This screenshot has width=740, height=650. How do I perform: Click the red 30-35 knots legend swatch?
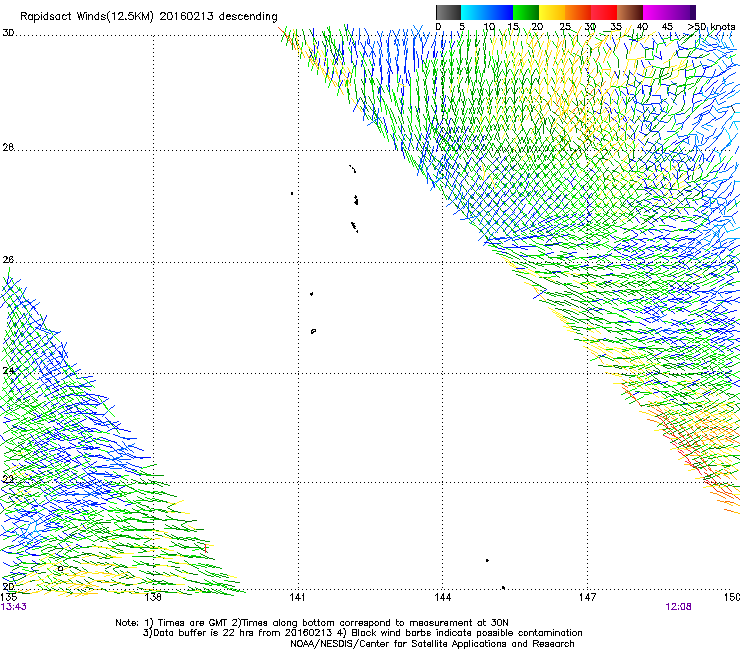point(604,12)
